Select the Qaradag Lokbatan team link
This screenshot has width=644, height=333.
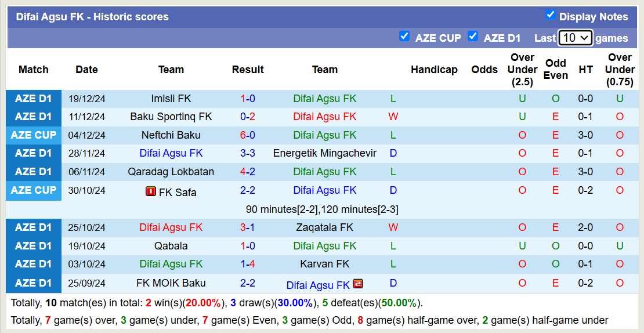(x=171, y=172)
